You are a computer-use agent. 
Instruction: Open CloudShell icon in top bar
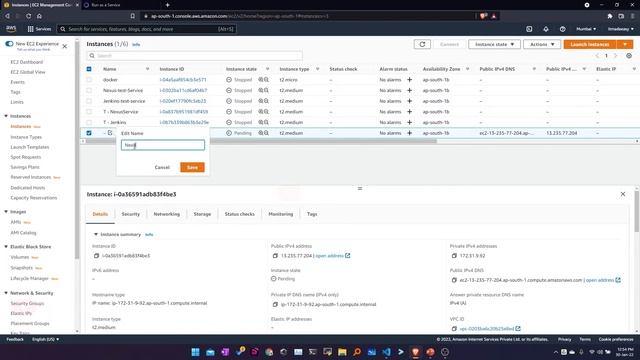(x=529, y=29)
